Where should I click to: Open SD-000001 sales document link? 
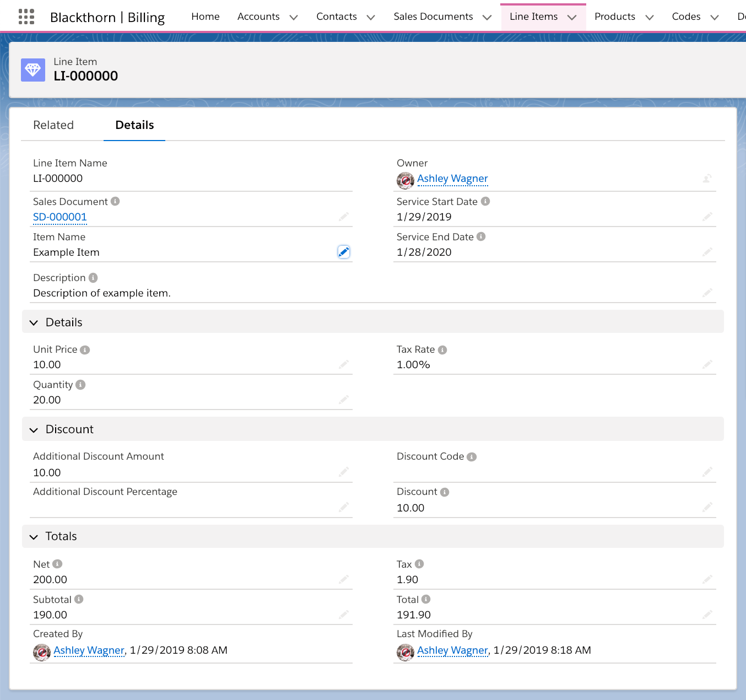(x=60, y=217)
